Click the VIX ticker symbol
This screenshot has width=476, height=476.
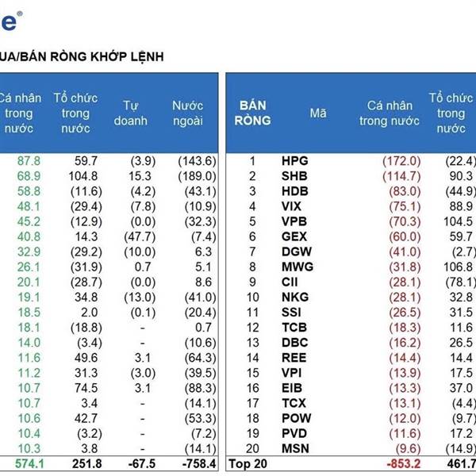click(x=291, y=206)
